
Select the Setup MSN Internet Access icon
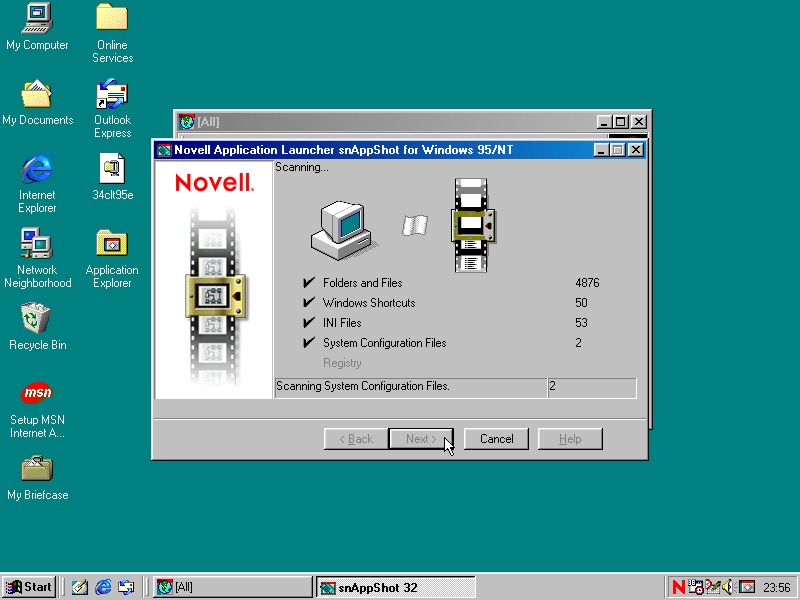pyautogui.click(x=37, y=410)
